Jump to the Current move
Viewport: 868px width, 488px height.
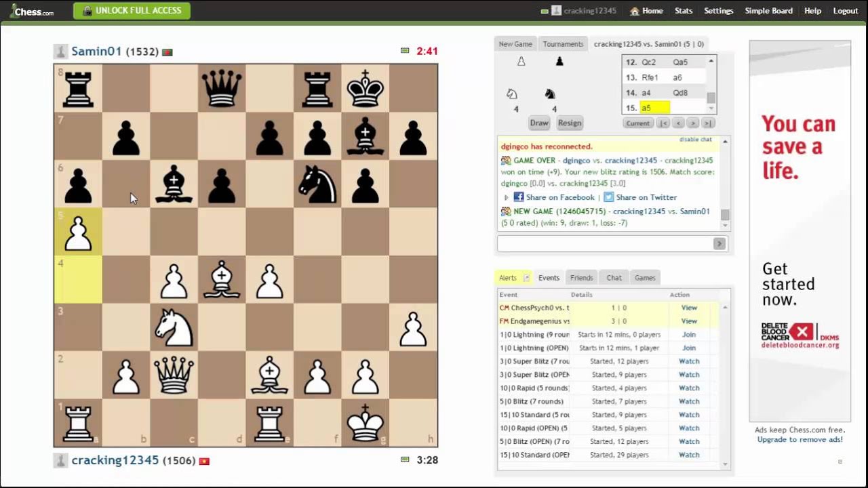click(637, 123)
